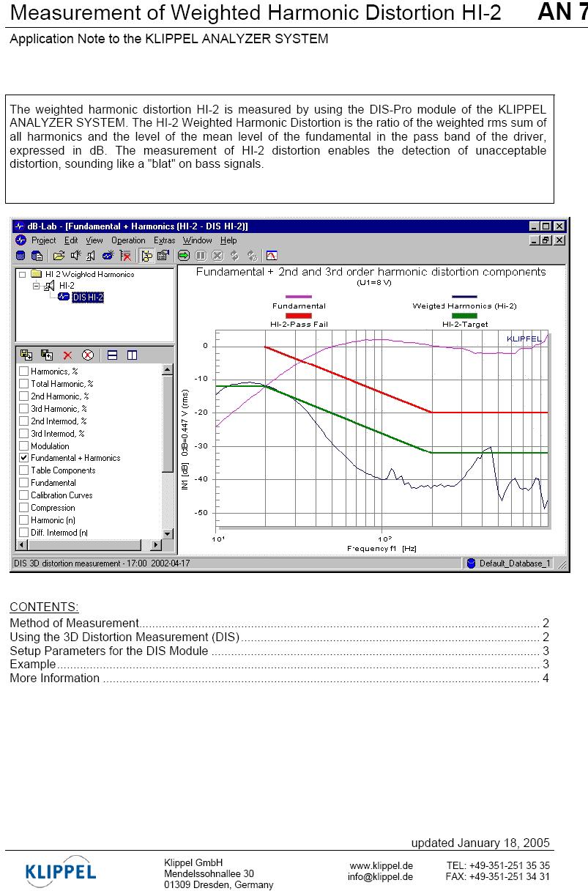
Task: Click the red X icon above result list
Action: (67, 355)
